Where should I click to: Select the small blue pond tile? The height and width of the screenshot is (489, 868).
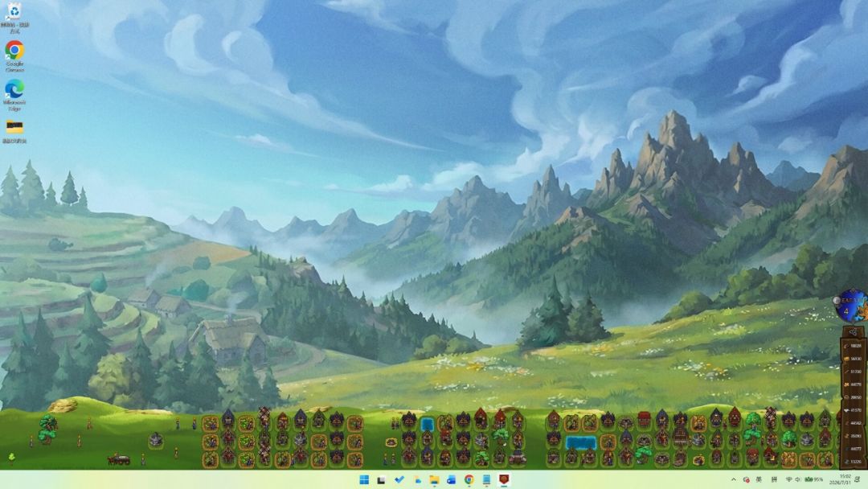(427, 425)
